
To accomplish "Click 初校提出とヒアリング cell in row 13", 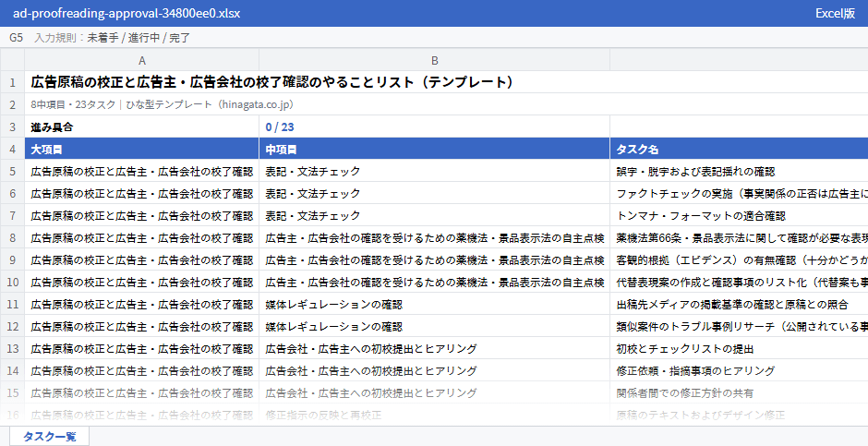I will [x=435, y=349].
